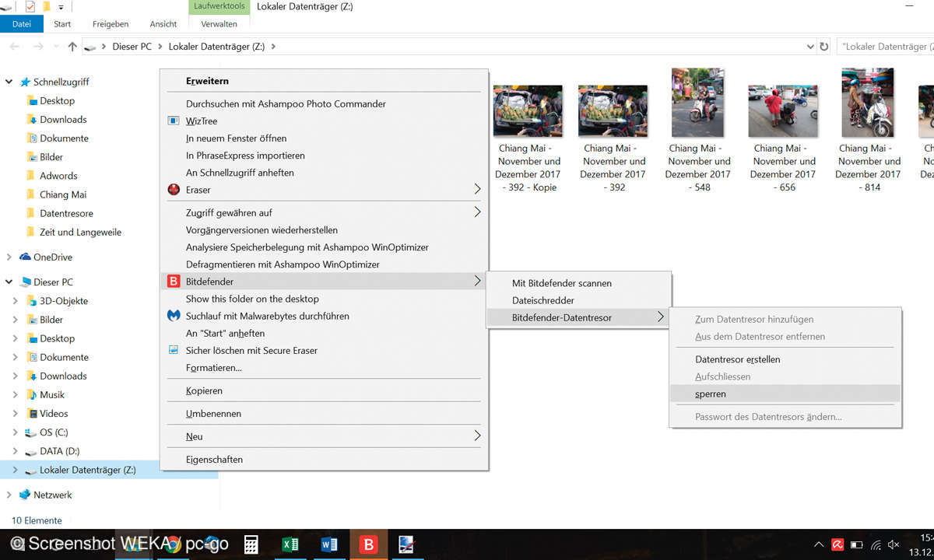
Task: Choose 'sperren' in the Datentresor submenu
Action: pos(785,394)
